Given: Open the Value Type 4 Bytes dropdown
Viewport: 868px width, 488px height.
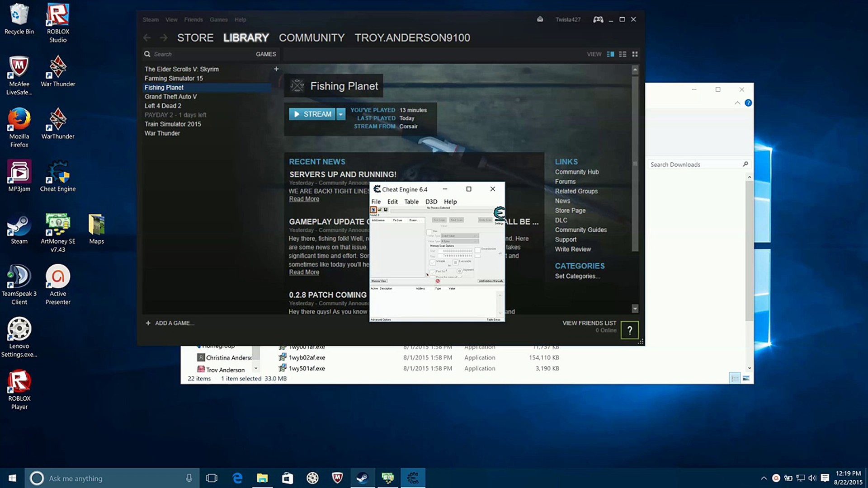Looking at the screenshot, I should [x=459, y=241].
